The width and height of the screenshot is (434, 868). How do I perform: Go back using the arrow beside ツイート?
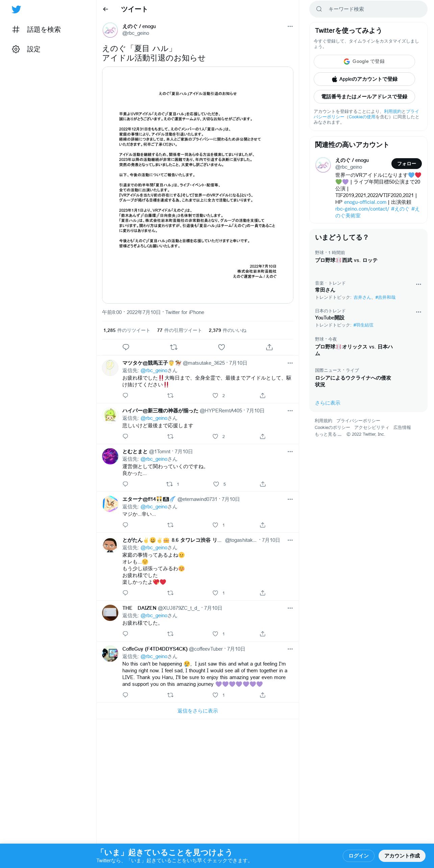pyautogui.click(x=105, y=9)
